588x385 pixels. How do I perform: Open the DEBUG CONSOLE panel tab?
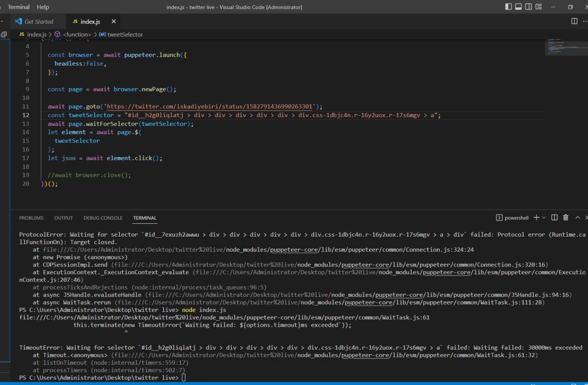pos(103,218)
